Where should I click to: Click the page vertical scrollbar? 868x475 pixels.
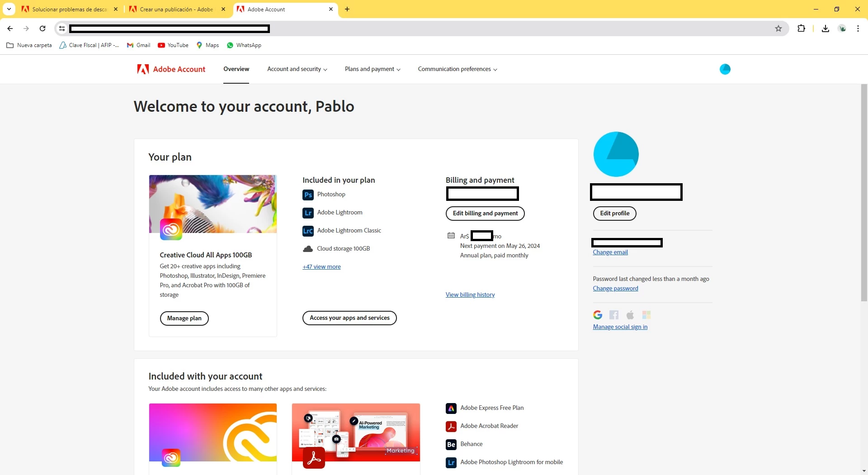tap(864, 192)
